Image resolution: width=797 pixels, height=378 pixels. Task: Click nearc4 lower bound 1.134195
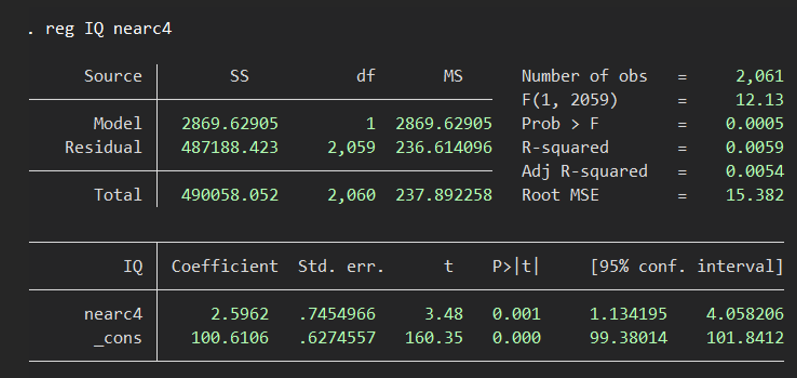628,314
